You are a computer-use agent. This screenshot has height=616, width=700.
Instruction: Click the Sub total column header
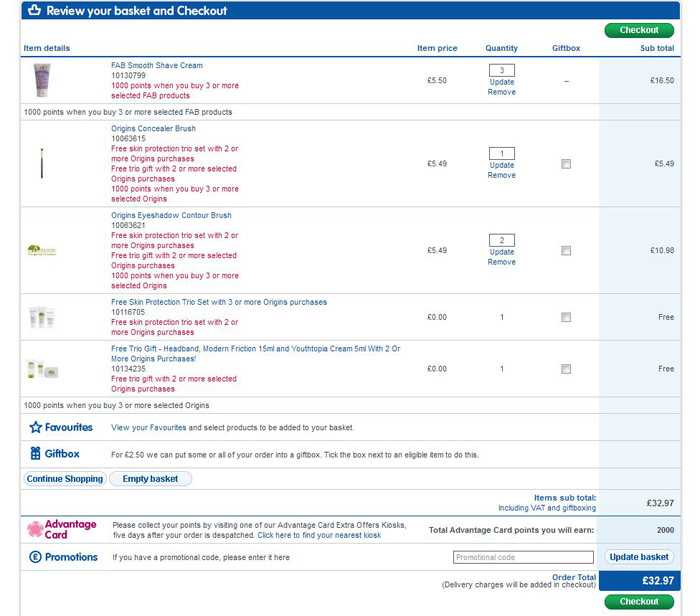(x=657, y=48)
